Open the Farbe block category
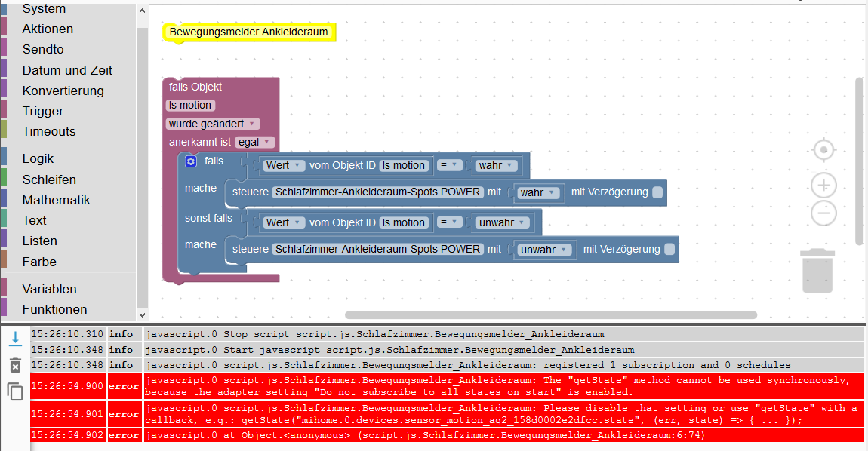Screen dimensions: 868x451 (x=39, y=262)
